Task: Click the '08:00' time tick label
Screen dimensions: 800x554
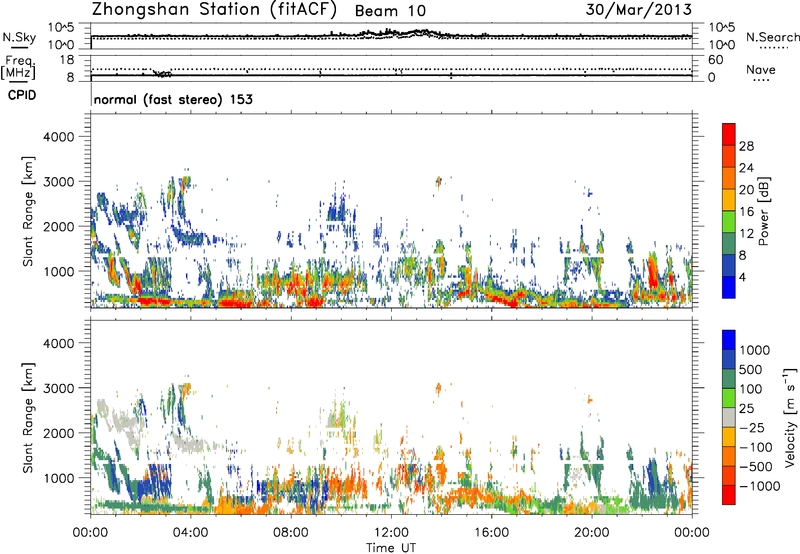Action: [x=290, y=533]
